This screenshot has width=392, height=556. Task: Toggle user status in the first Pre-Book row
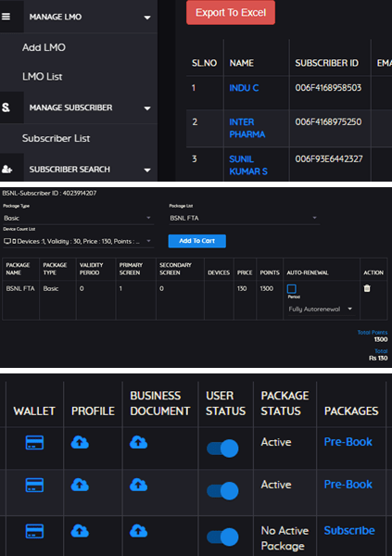[222, 449]
